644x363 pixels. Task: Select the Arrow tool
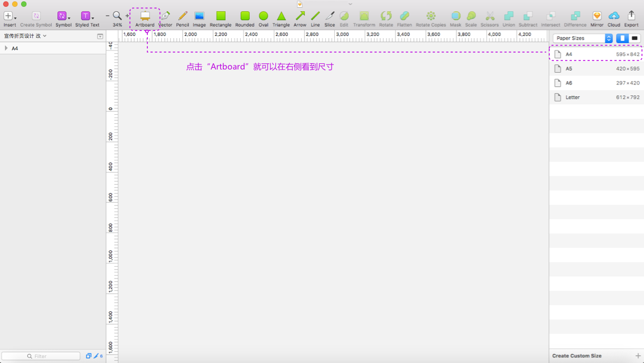[x=300, y=18]
